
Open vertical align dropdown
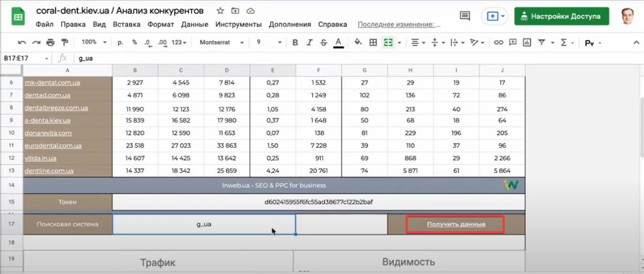pos(437,42)
